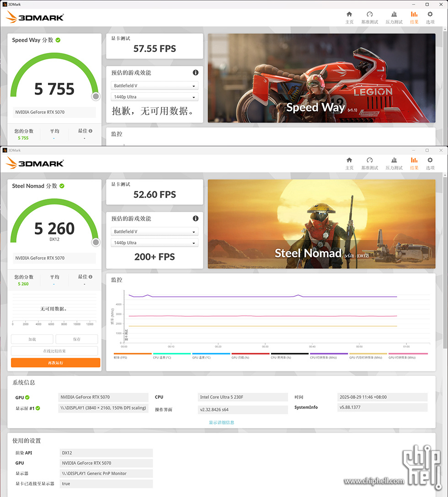This screenshot has height=497, width=448.
Task: Toggle the GPU 时钟频率 (MHz) legend item
Action: (408, 356)
